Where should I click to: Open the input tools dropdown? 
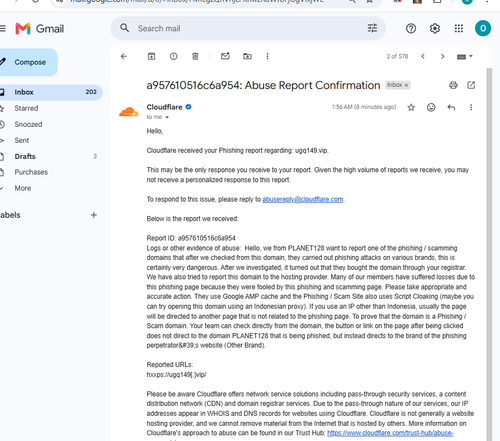465,56
